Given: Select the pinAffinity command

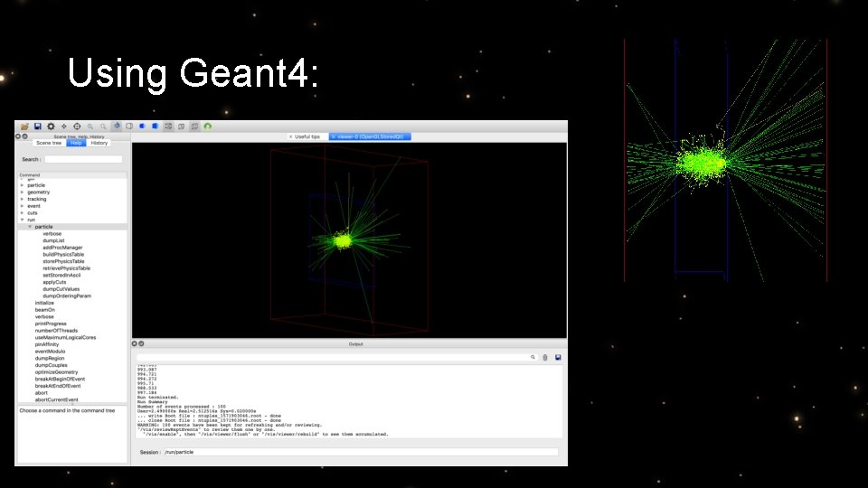Looking at the screenshot, I should (x=46, y=344).
